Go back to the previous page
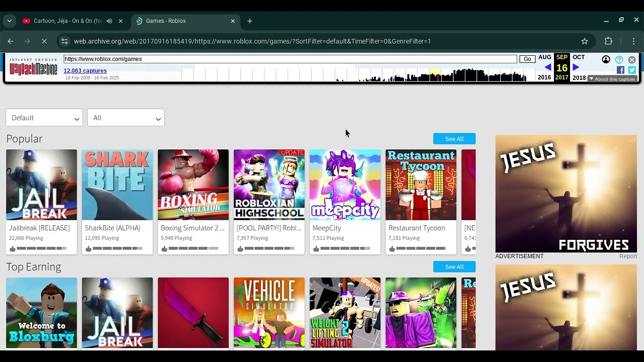 [x=11, y=41]
